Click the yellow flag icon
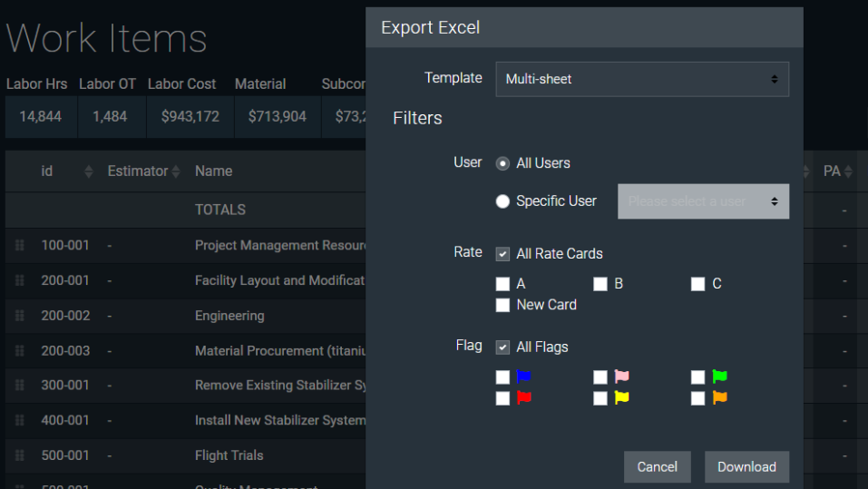Image resolution: width=868 pixels, height=489 pixels. (x=621, y=397)
